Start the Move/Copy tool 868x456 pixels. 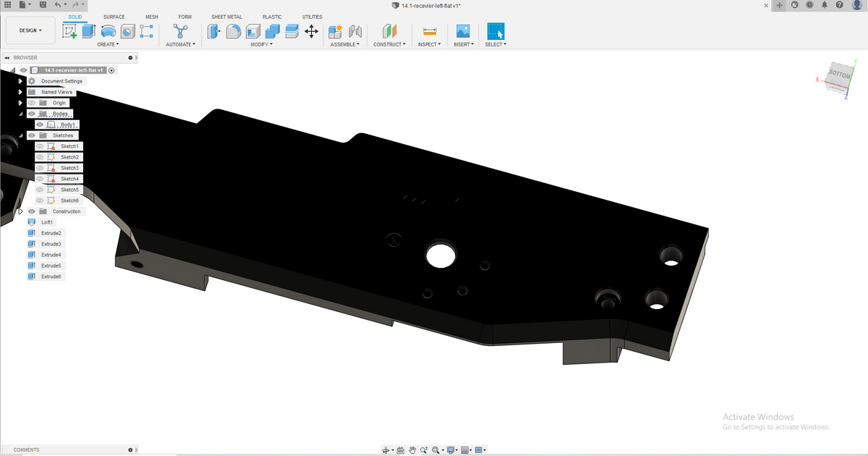[312, 31]
